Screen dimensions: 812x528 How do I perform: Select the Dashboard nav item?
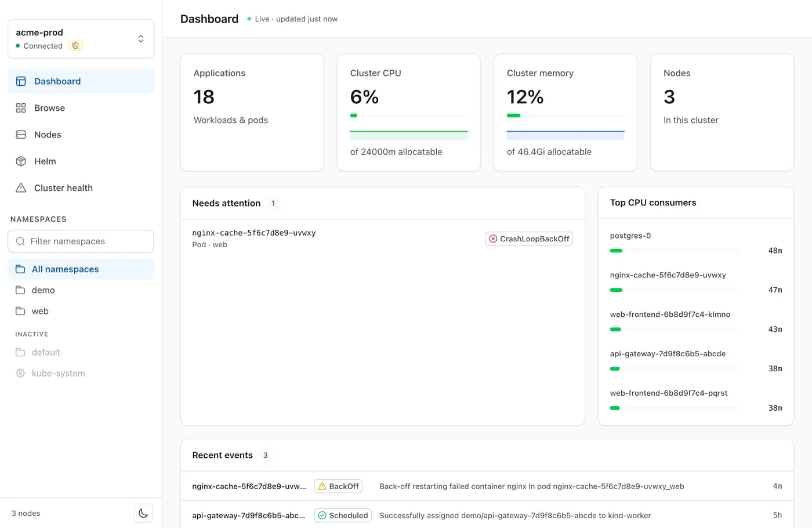[81, 81]
